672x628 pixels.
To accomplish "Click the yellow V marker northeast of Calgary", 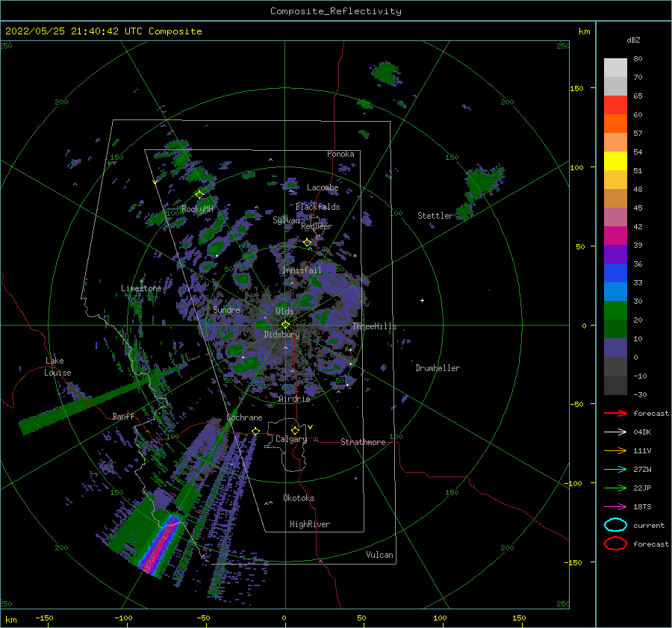I will tap(311, 427).
